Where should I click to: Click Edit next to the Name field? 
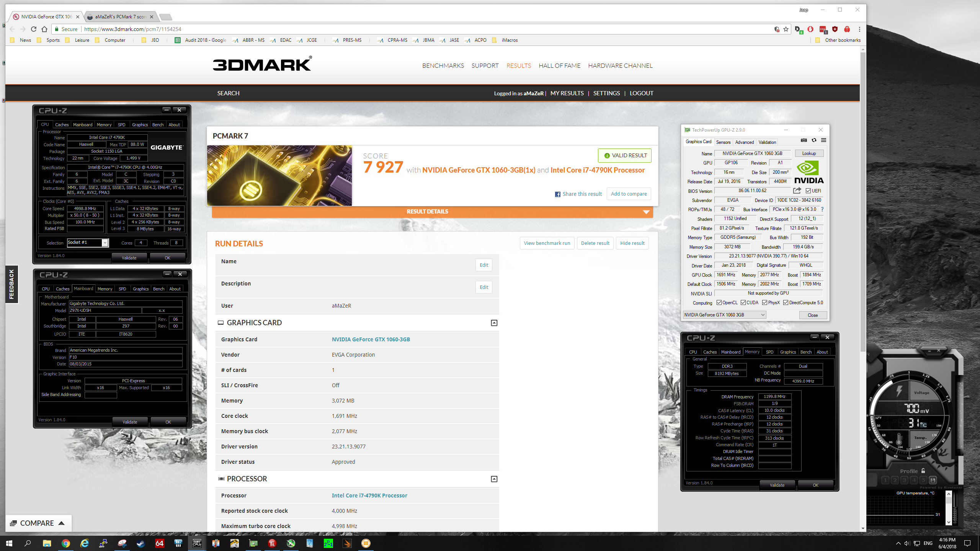pyautogui.click(x=484, y=265)
